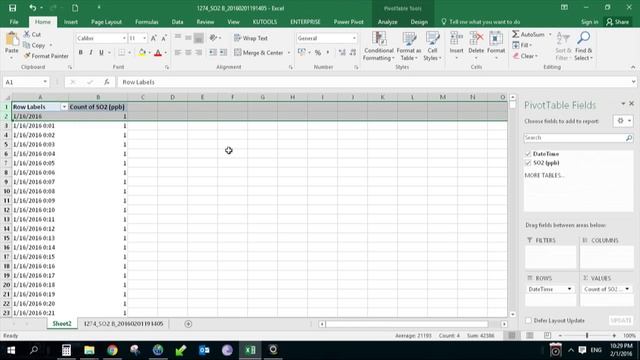This screenshot has width=640, height=360.
Task: Open the Format cells menu icon
Action: (x=496, y=39)
